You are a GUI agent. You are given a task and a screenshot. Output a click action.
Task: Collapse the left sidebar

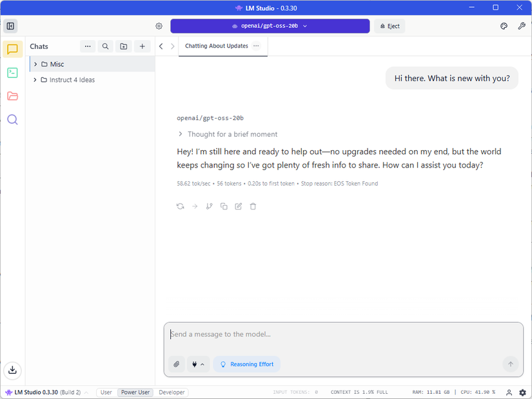(x=10, y=26)
